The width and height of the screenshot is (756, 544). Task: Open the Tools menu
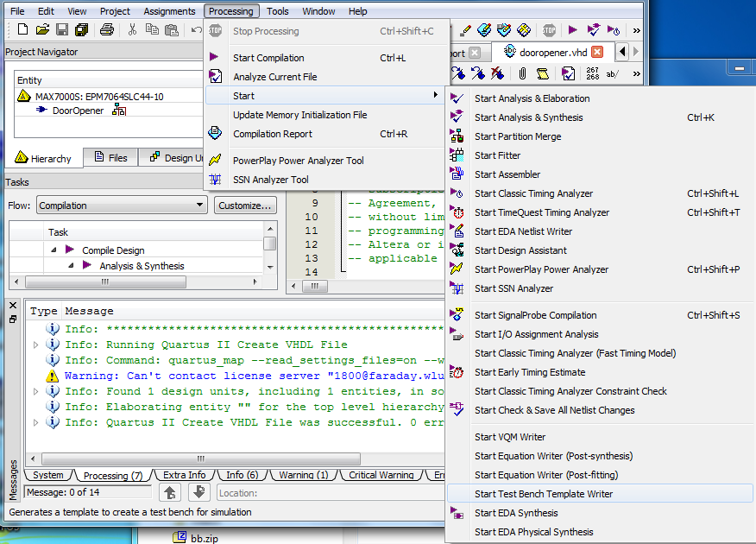278,11
